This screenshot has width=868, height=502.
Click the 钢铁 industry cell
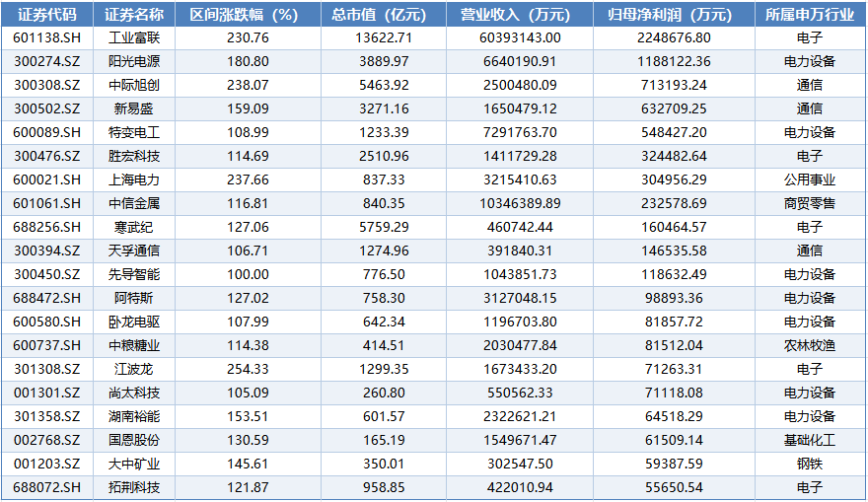click(x=809, y=464)
